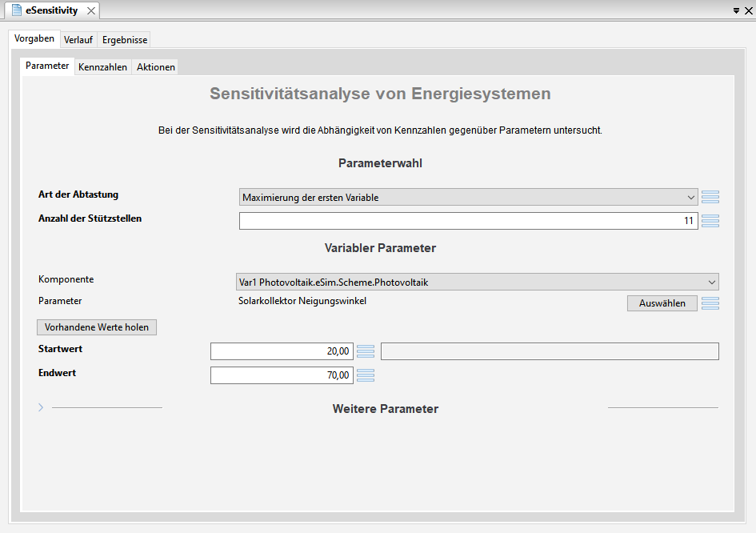The image size is (756, 533).
Task: Click the Endwert input field
Action: [x=282, y=375]
